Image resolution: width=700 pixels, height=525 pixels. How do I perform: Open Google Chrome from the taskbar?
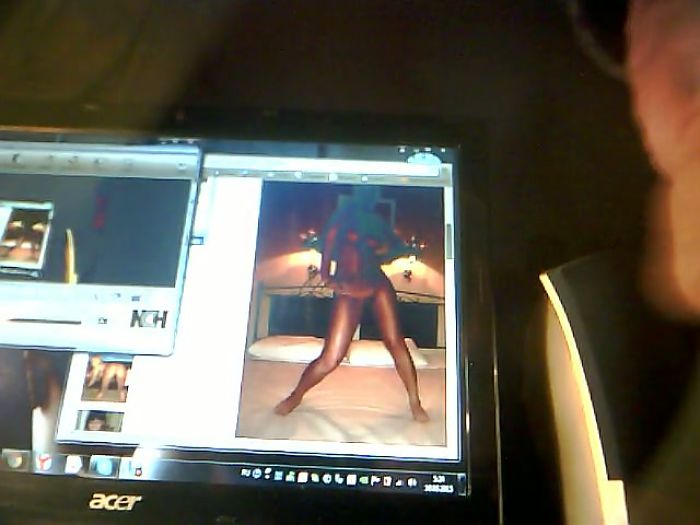tap(14, 460)
